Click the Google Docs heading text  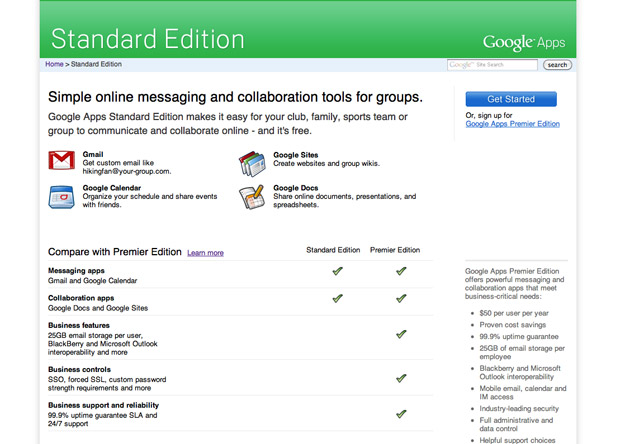296,188
